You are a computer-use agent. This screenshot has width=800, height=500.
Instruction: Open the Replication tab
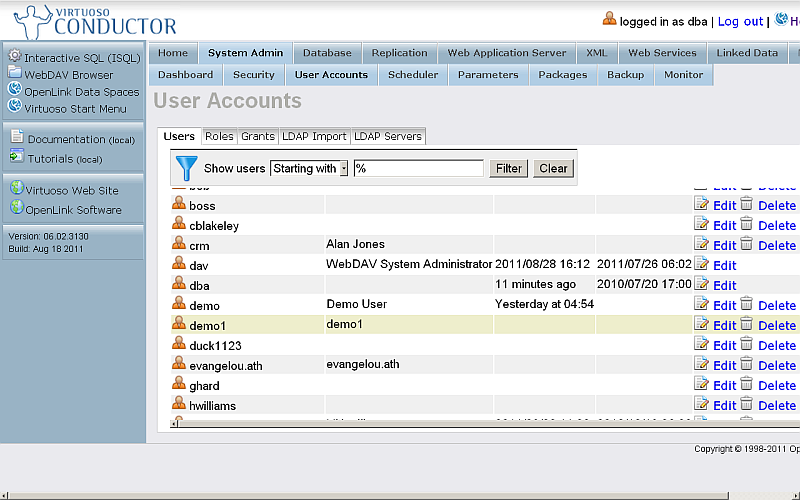tap(399, 53)
